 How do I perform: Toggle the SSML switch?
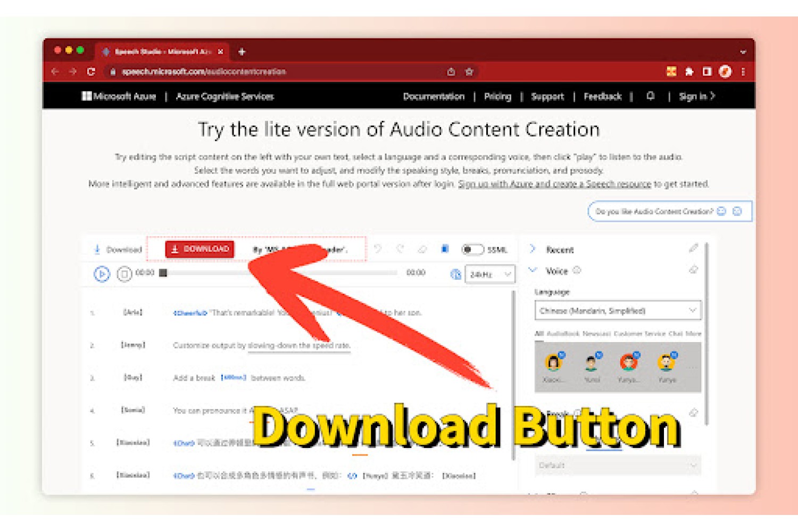(472, 250)
